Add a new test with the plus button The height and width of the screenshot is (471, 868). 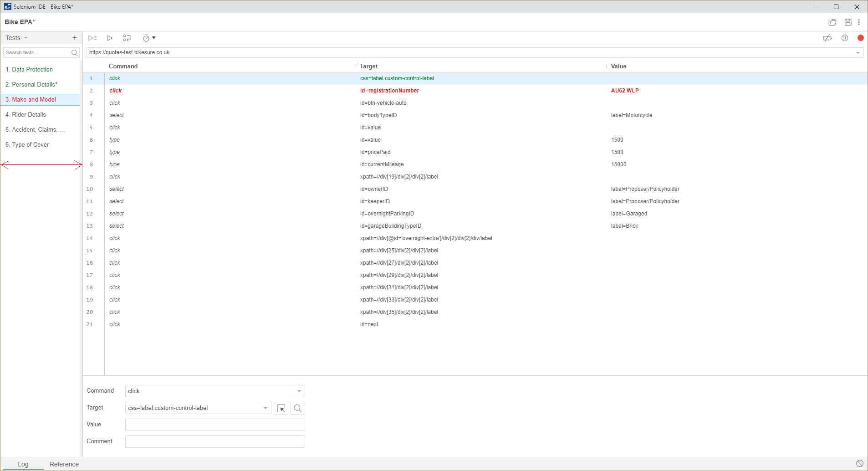click(x=75, y=37)
